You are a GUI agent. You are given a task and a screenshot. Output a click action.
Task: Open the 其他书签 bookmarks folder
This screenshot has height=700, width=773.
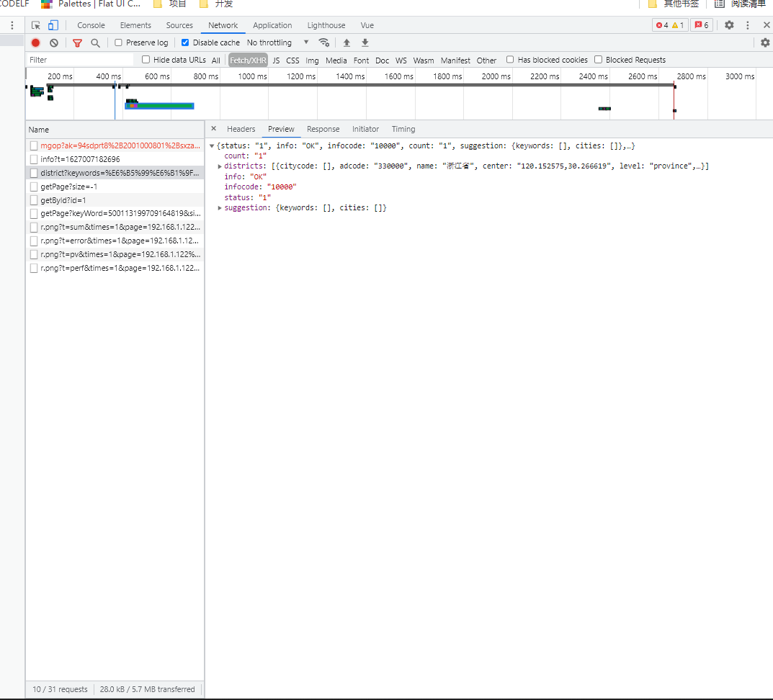[x=674, y=4]
